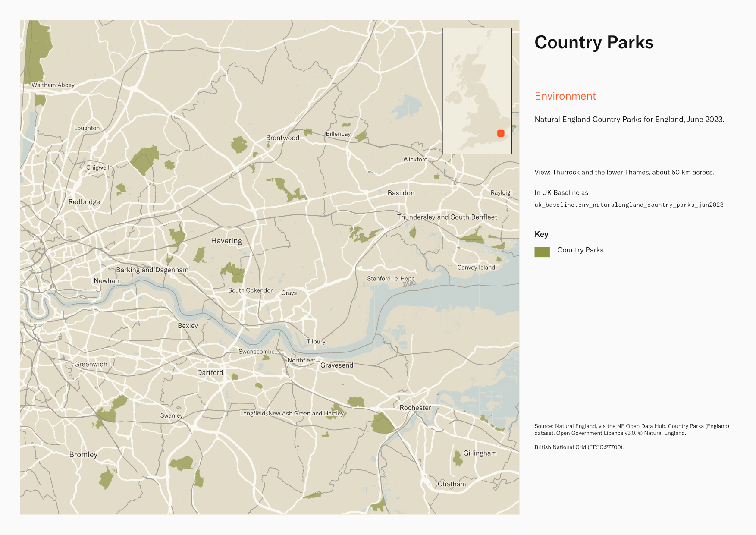
Task: Click the large "Country Parks" page title
Action: coord(594,42)
